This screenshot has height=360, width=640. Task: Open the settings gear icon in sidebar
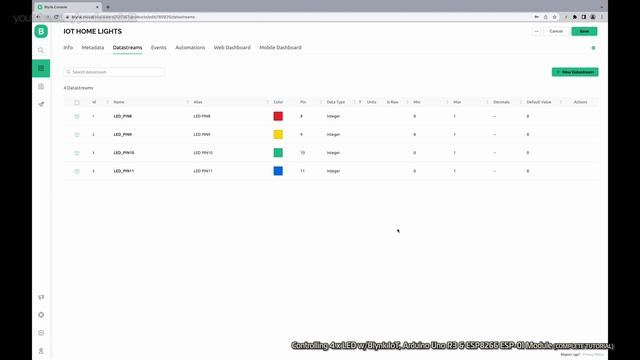(x=41, y=333)
